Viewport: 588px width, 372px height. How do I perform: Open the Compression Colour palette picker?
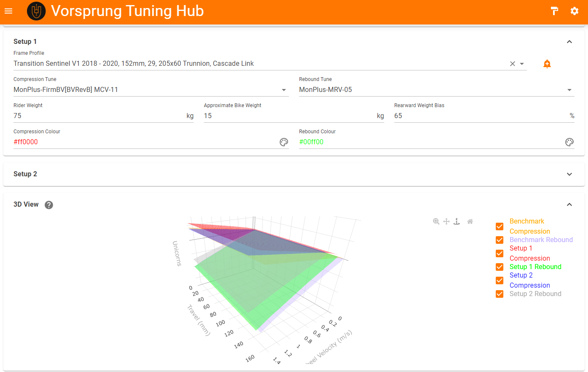pyautogui.click(x=284, y=142)
